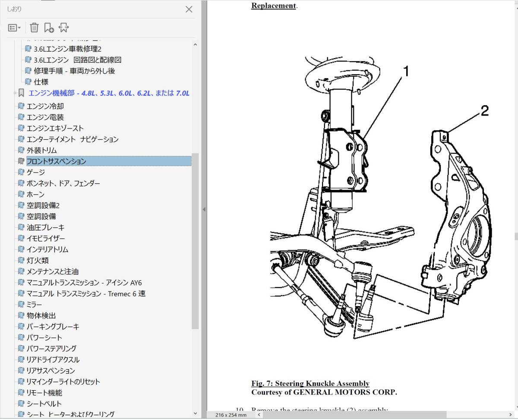Open bookmark 3.6Lエンジン 回路図と配線図
The width and height of the screenshot is (518, 420).
pos(77,60)
